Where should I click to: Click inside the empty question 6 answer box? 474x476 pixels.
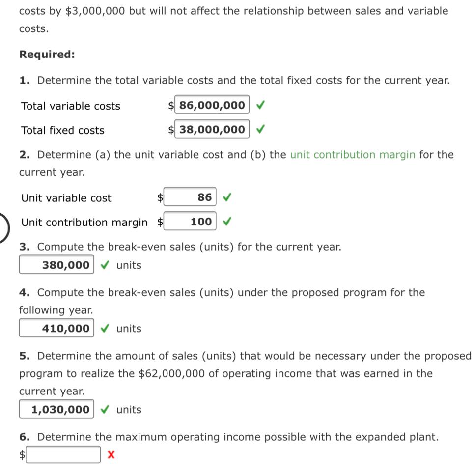click(63, 454)
